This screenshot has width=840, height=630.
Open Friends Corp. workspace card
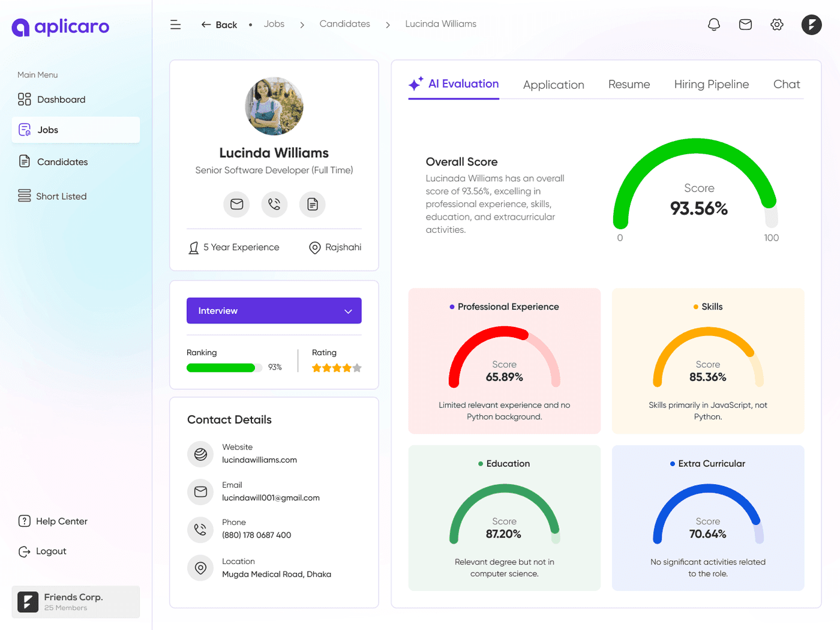coord(76,602)
